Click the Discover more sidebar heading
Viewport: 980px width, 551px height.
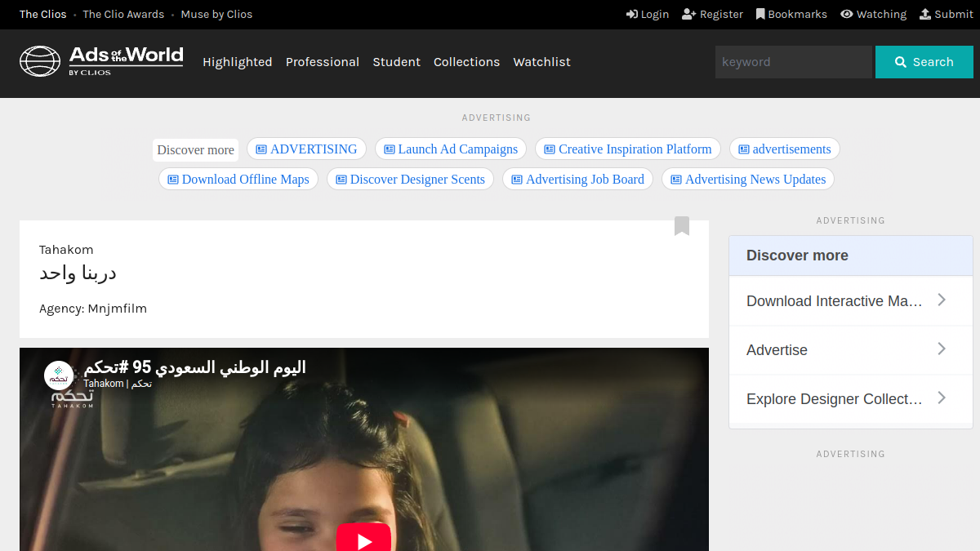click(x=797, y=256)
